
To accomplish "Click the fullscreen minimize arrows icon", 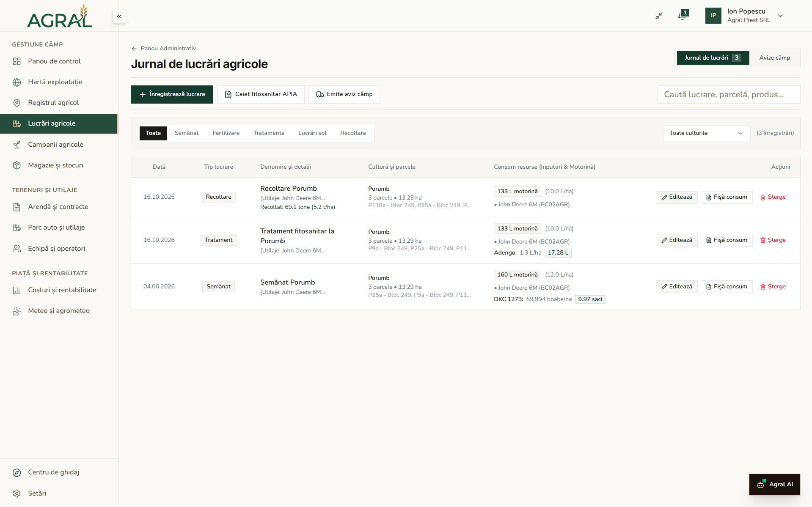I will pos(659,16).
